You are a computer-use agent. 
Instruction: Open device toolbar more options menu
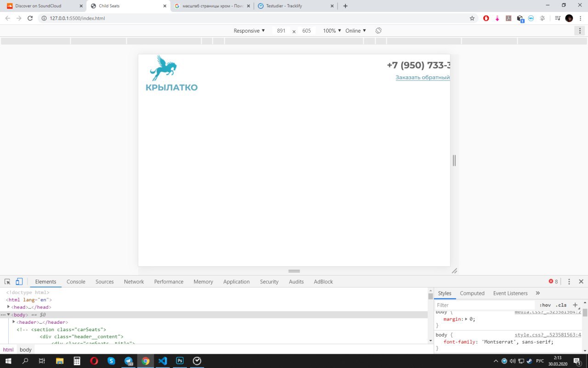580,30
